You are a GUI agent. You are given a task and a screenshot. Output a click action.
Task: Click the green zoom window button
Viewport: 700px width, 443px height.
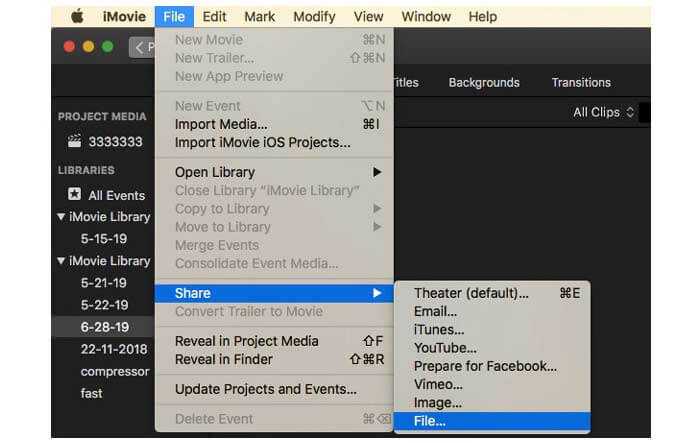[108, 47]
